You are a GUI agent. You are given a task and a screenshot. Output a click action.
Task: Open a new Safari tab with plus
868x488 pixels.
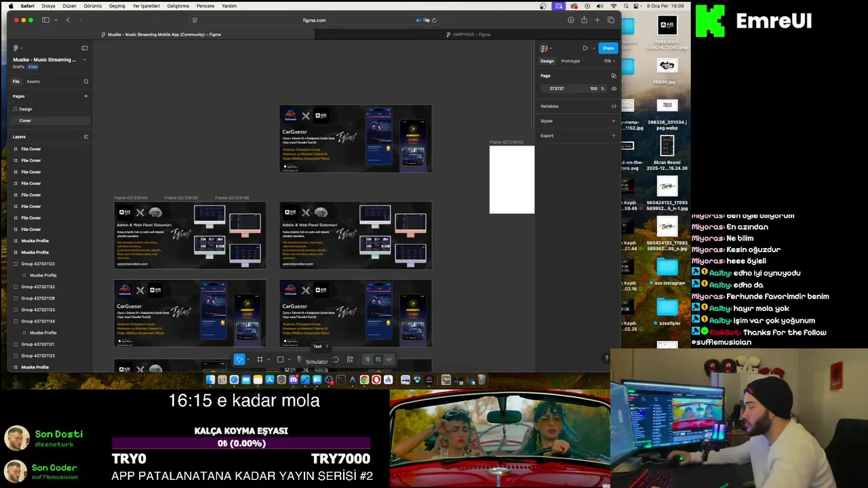pos(597,20)
